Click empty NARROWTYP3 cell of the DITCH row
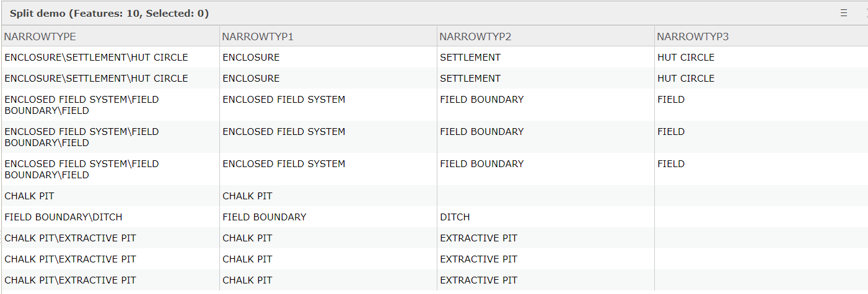Screen dimensions: 868x294 tap(761, 217)
